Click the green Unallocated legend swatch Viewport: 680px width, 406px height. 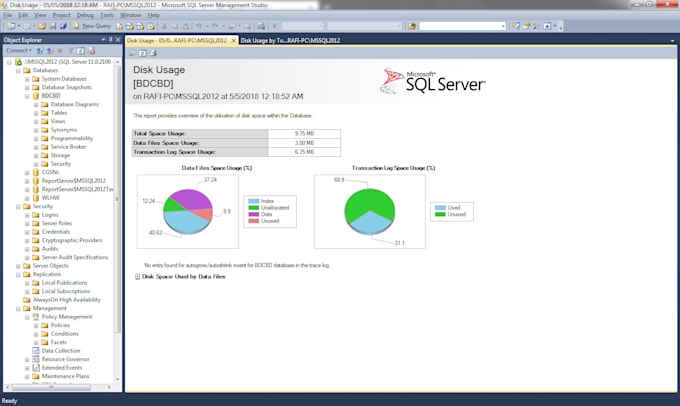pos(251,207)
